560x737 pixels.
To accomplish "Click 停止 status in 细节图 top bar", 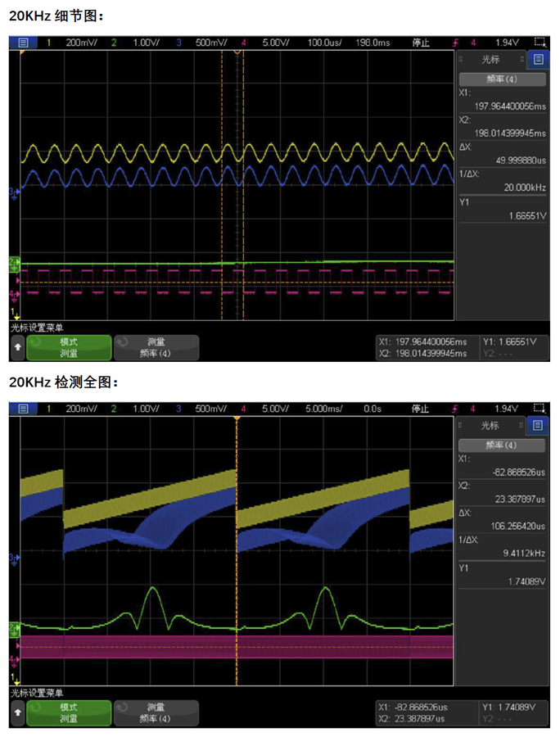I will (x=421, y=42).
